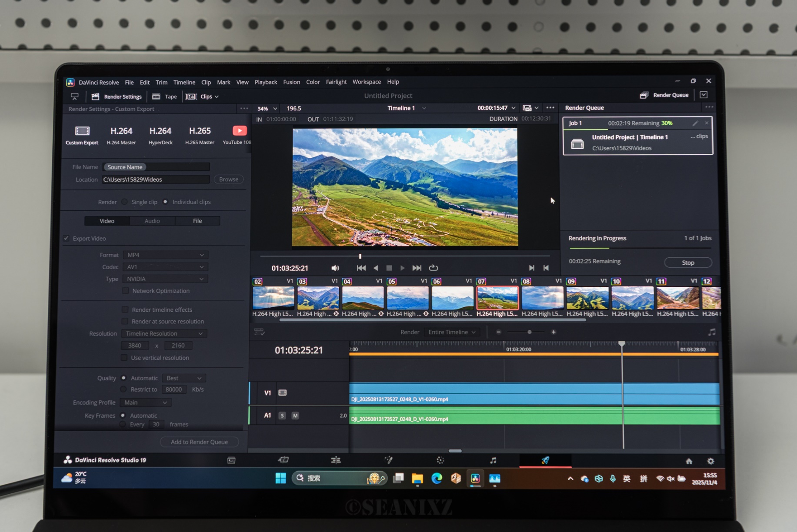Open the Fusion menu

click(x=291, y=82)
